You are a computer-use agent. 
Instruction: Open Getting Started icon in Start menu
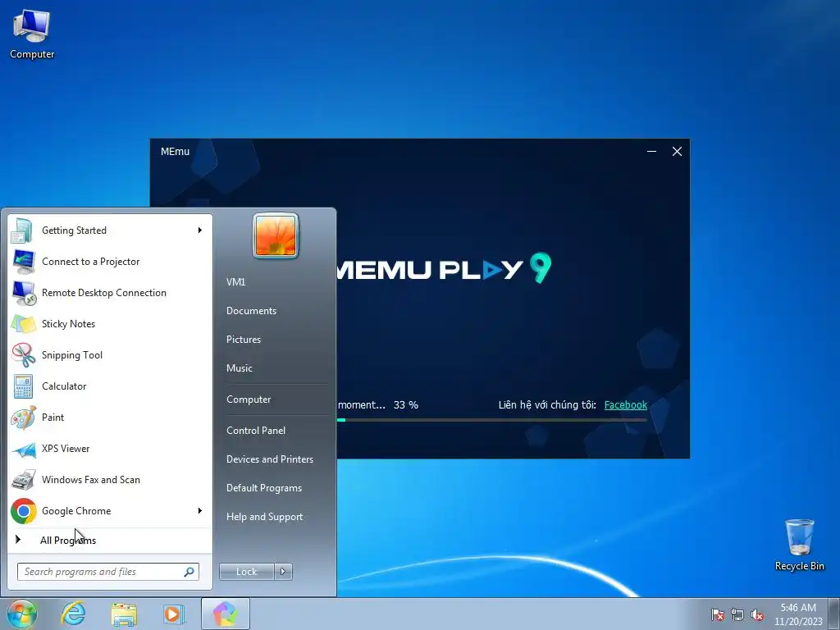[22, 231]
